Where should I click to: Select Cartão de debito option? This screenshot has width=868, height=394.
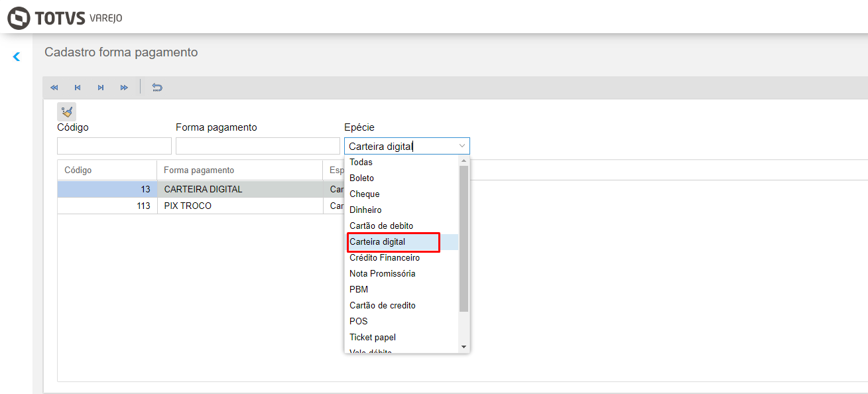pos(381,226)
